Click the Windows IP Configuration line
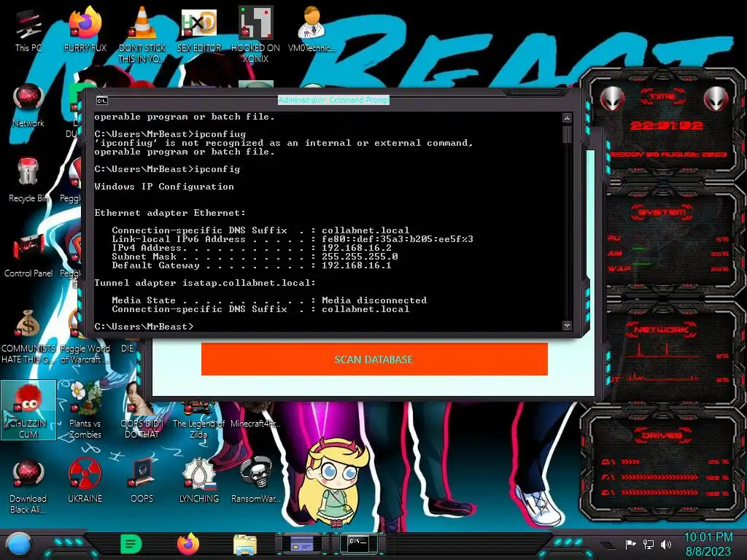 164,187
